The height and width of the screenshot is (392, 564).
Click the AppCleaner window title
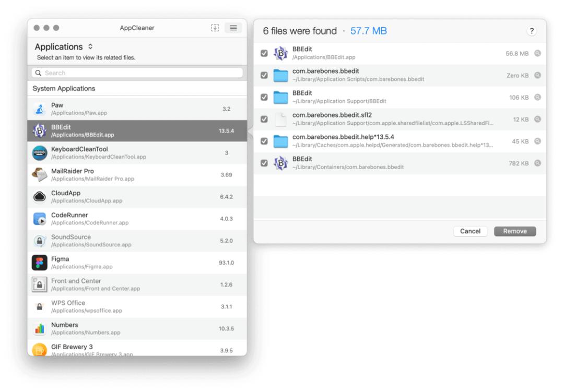[x=137, y=28]
